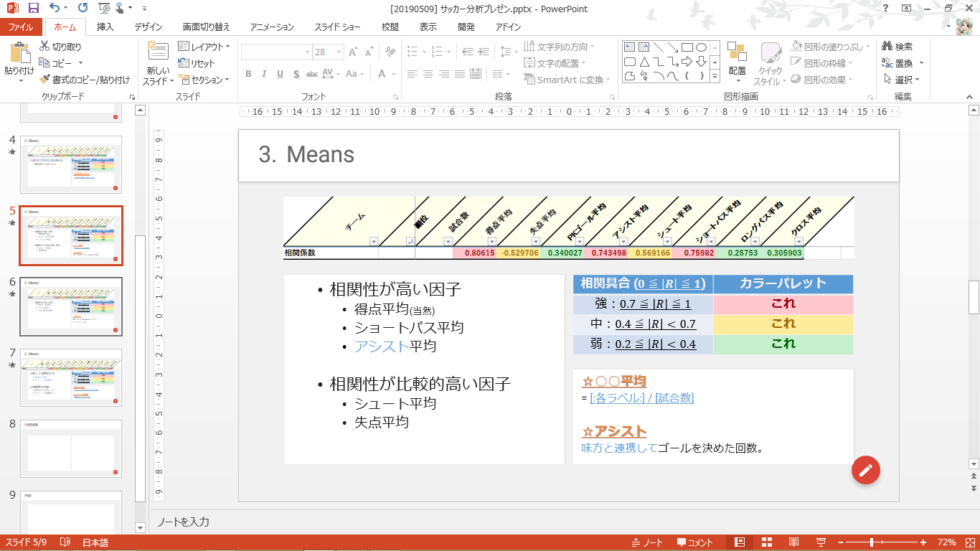Click the Save icon in quick access toolbar

point(33,9)
